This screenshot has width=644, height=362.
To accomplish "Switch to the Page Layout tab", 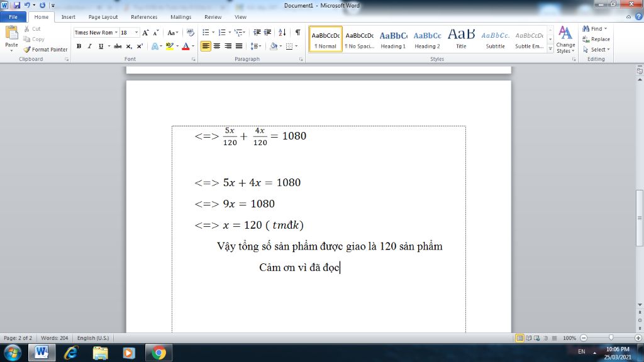I will pyautogui.click(x=103, y=17).
